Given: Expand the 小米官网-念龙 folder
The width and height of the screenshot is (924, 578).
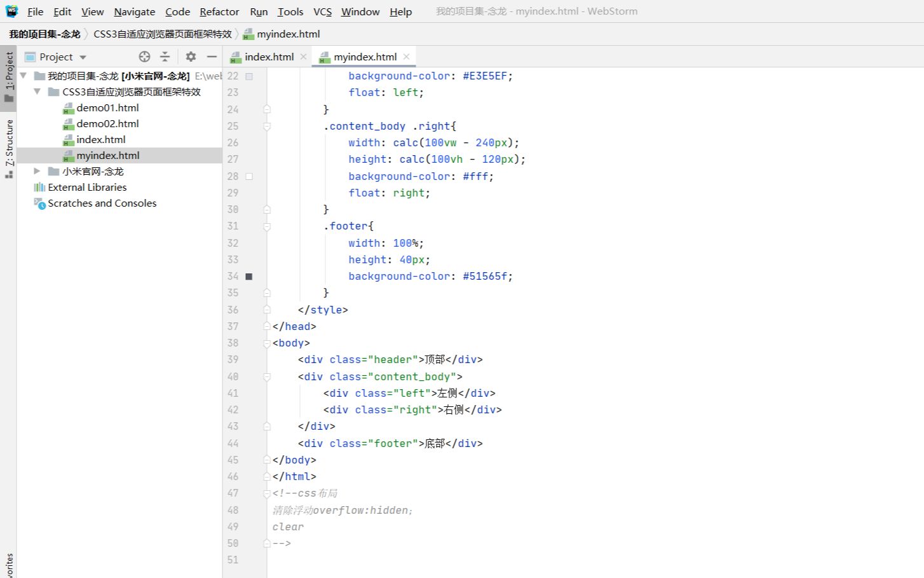Looking at the screenshot, I should click(x=37, y=170).
